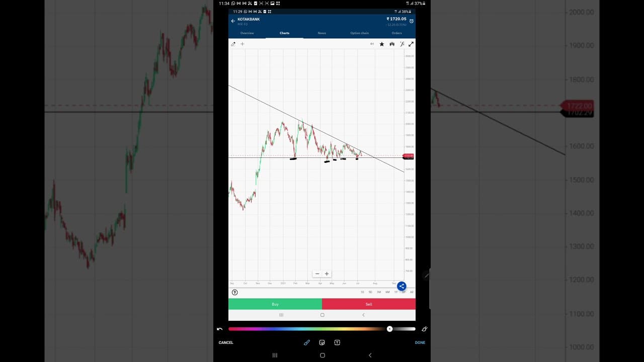Open the Option chain tab
The image size is (644, 362).
(x=360, y=33)
